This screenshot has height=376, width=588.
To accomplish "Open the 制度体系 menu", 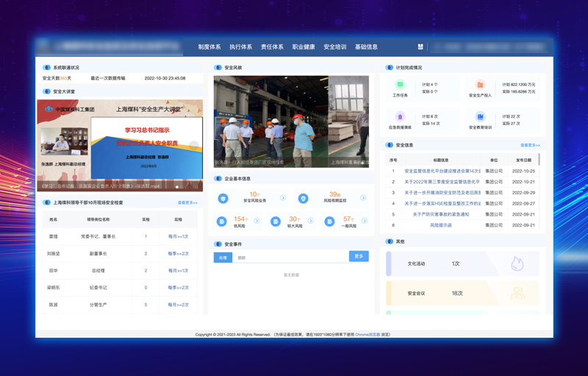I will (x=209, y=47).
